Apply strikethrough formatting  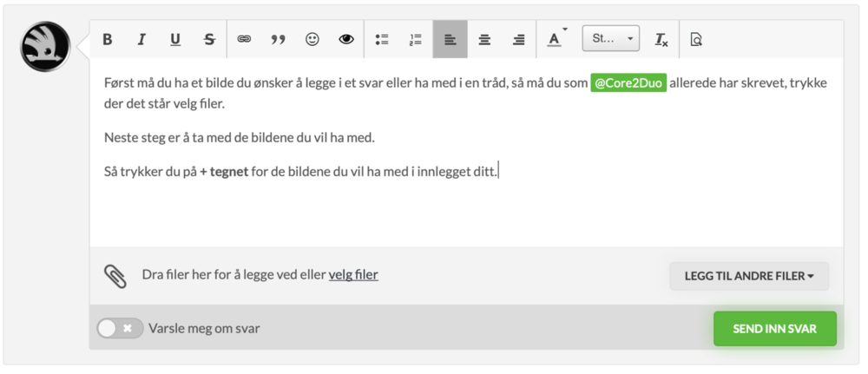click(209, 39)
